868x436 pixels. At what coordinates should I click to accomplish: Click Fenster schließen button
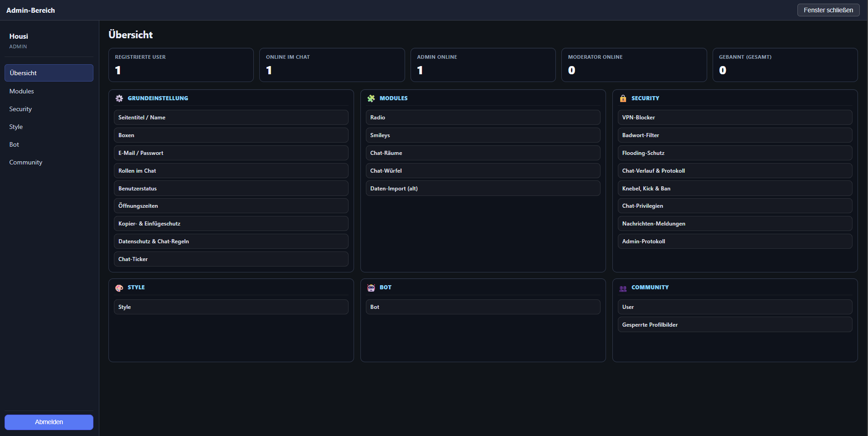(x=828, y=10)
